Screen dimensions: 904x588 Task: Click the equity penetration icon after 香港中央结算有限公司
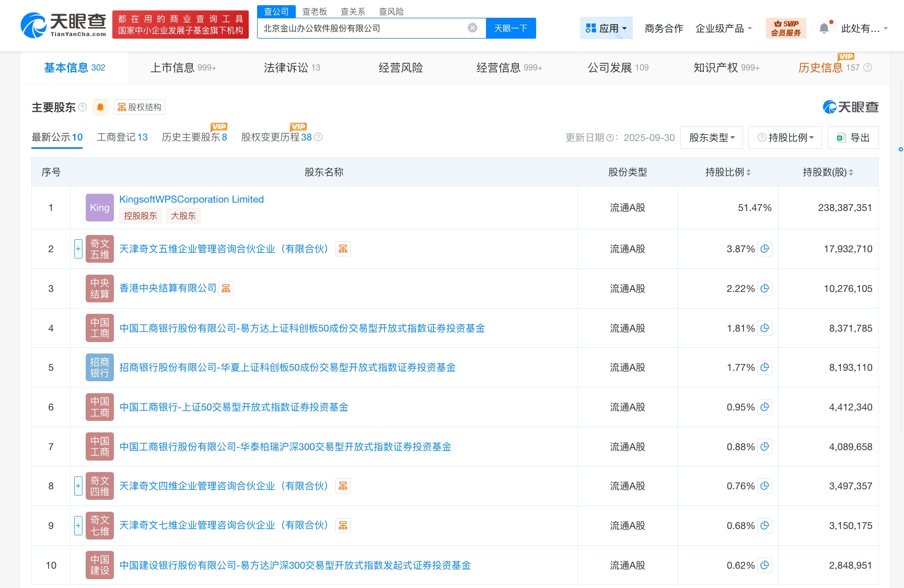tap(226, 288)
